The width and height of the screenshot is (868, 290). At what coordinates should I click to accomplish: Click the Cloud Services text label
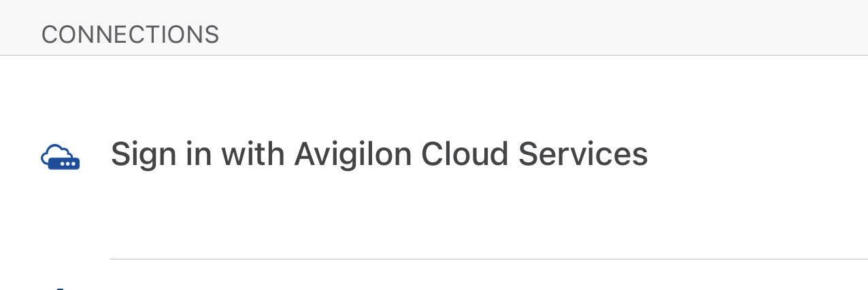(x=535, y=154)
